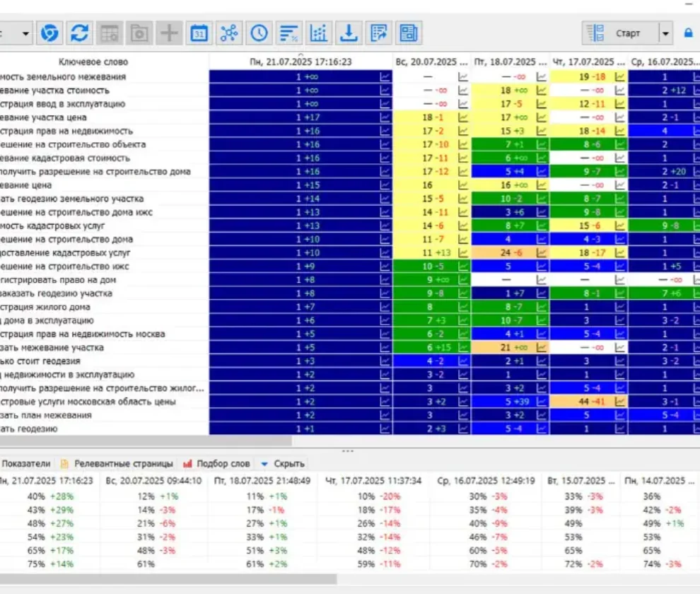The image size is (700, 594).
Task: Click the horizontal scrollbar below keyword table
Action: pyautogui.click(x=146, y=441)
